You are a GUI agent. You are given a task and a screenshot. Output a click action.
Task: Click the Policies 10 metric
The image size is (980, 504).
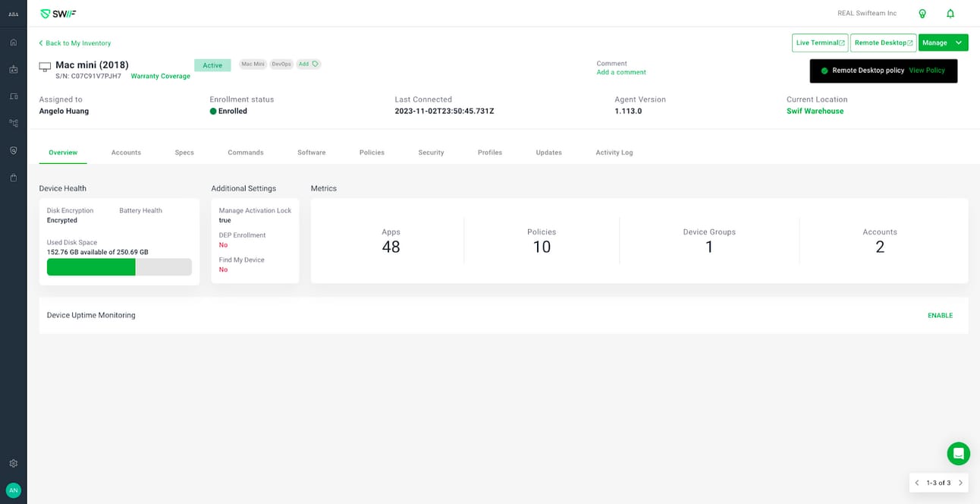click(542, 241)
